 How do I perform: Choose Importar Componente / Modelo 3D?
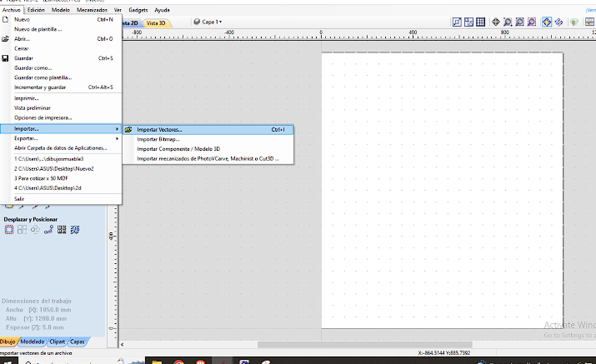[208, 149]
